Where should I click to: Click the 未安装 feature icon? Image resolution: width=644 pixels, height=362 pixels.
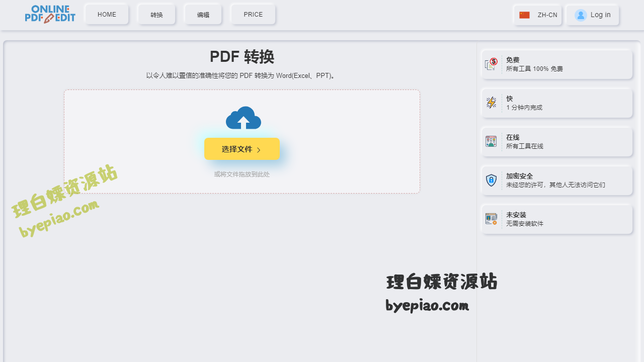tap(491, 219)
